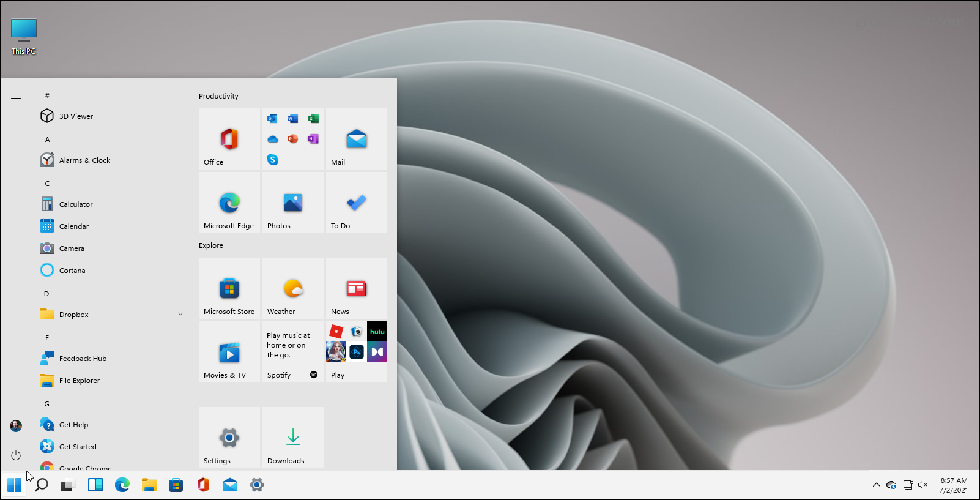Click the Photoshop icon in Play tile
The image size is (980, 500).
click(357, 352)
